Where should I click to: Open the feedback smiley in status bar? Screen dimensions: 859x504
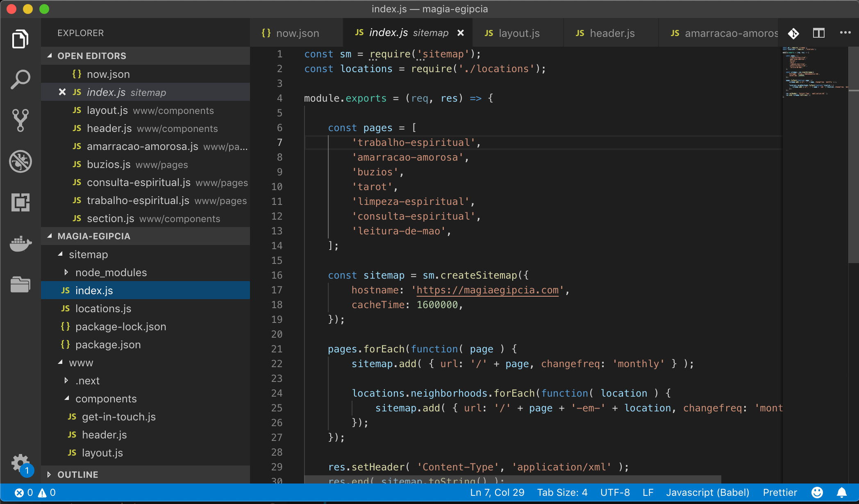(x=817, y=493)
